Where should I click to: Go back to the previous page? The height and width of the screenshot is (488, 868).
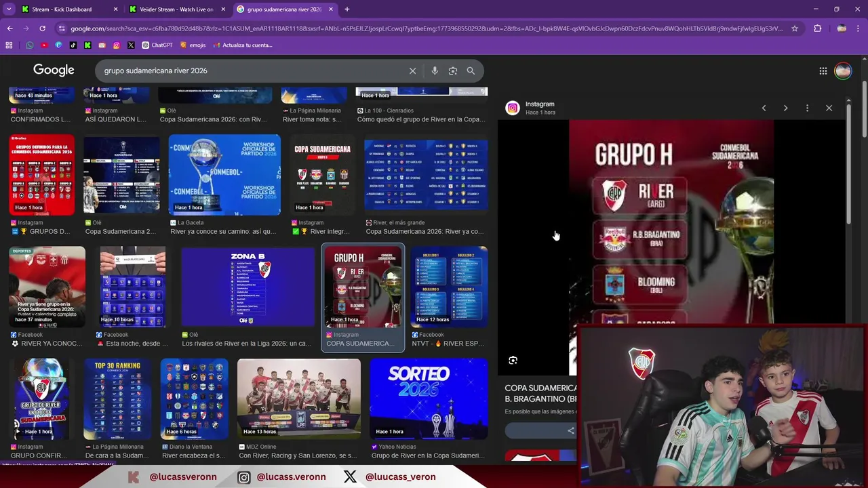pos(9,28)
